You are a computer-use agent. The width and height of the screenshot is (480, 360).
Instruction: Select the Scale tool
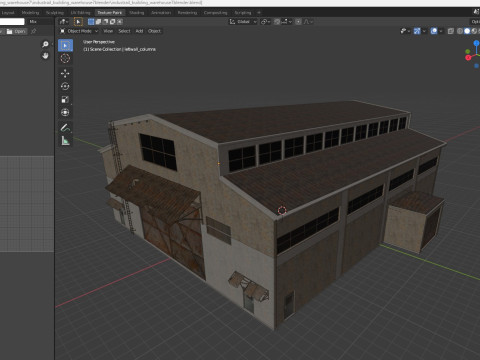coord(65,99)
